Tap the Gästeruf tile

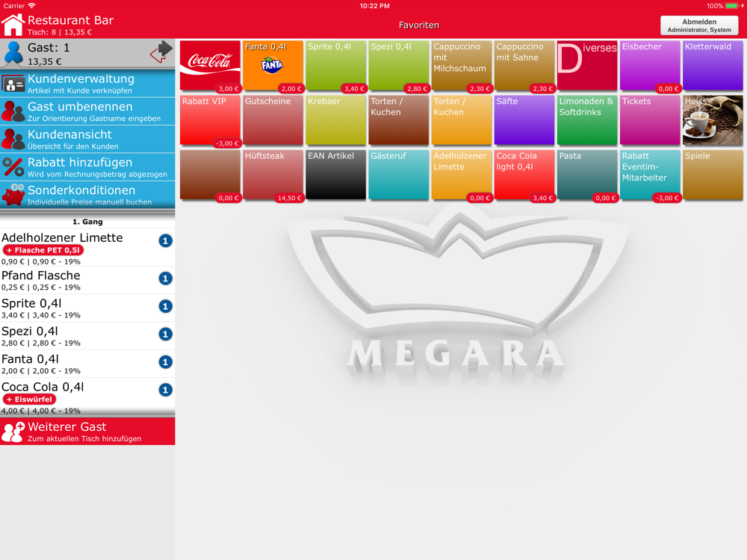[x=399, y=175]
